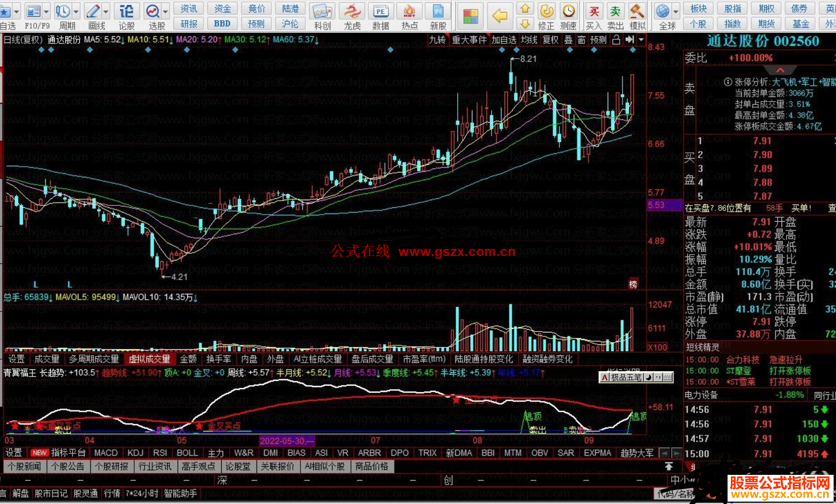Image resolution: width=836 pixels, height=504 pixels.
Task: Click the 修正 refresh icon
Action: pyautogui.click(x=547, y=11)
